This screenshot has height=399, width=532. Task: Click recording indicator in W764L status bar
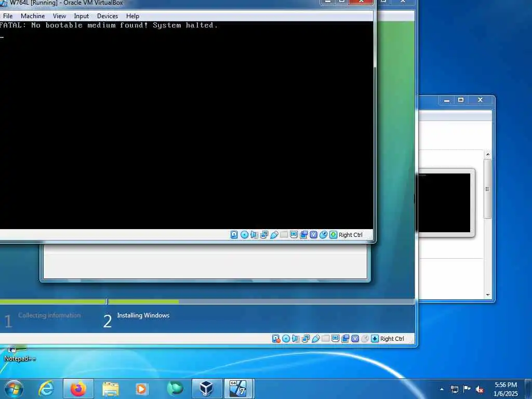point(303,235)
